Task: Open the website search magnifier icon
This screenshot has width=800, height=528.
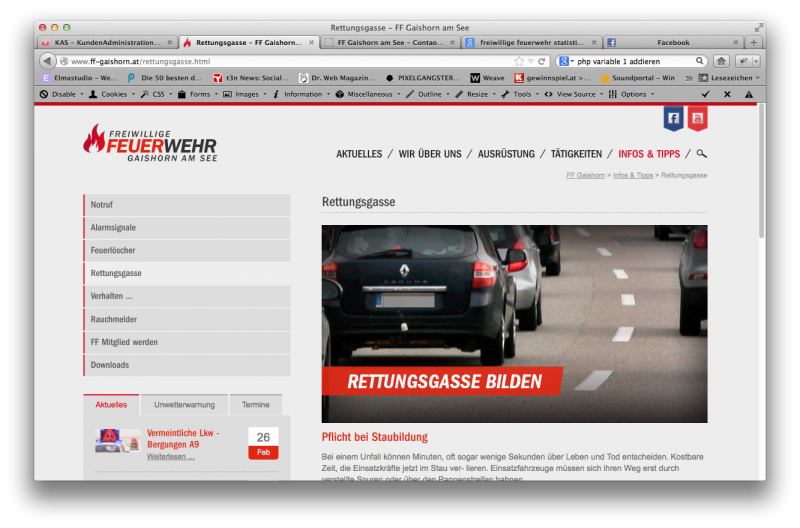Action: 702,154
